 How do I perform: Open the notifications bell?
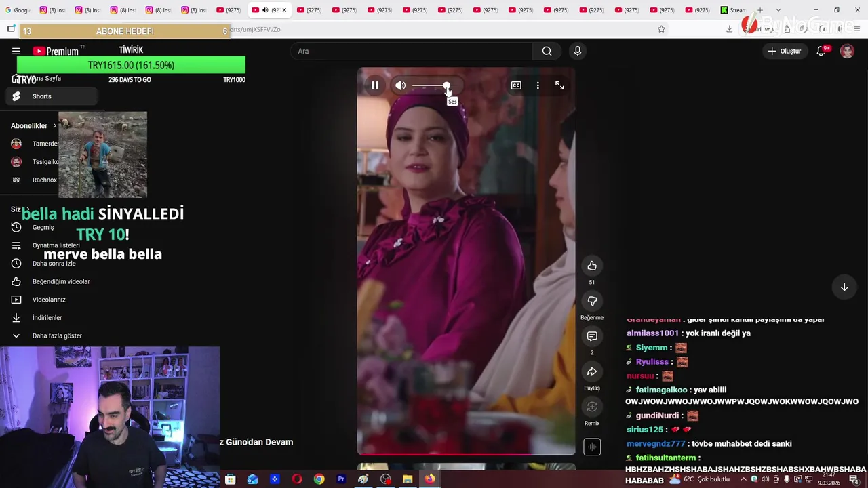tap(821, 51)
